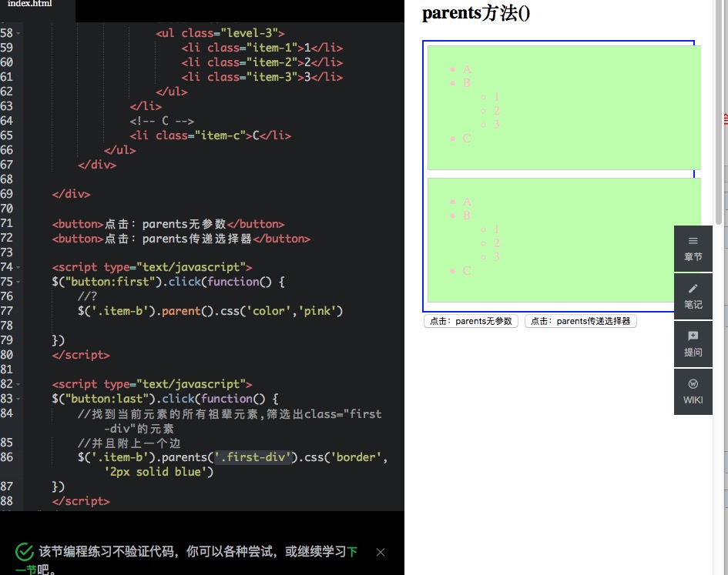The image size is (728, 575).
Task: Click the item-c li code on line 65
Action: tap(210, 135)
